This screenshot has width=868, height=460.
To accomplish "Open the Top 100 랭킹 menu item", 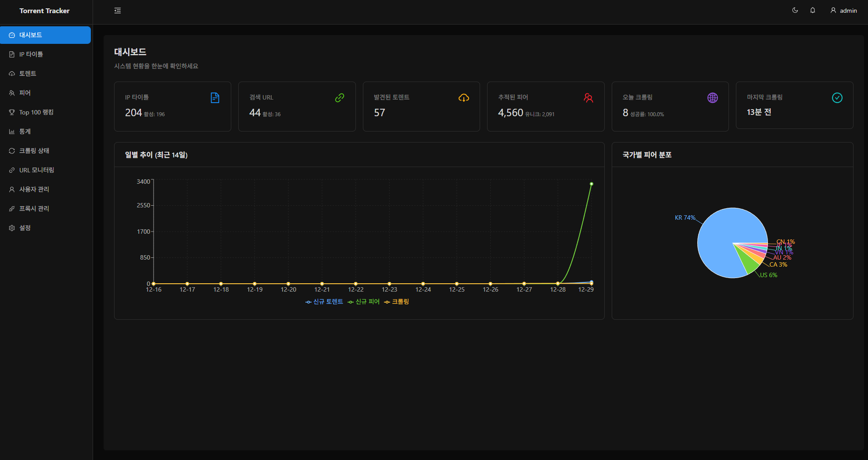I will (x=36, y=112).
